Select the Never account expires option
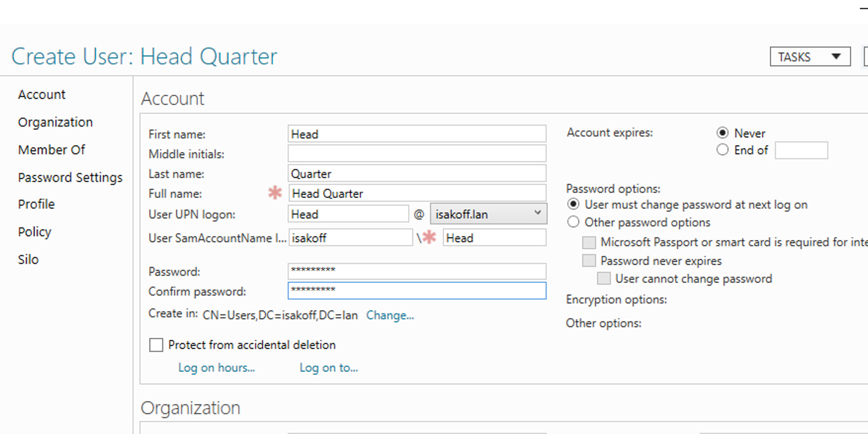This screenshot has width=868, height=434. [x=722, y=133]
